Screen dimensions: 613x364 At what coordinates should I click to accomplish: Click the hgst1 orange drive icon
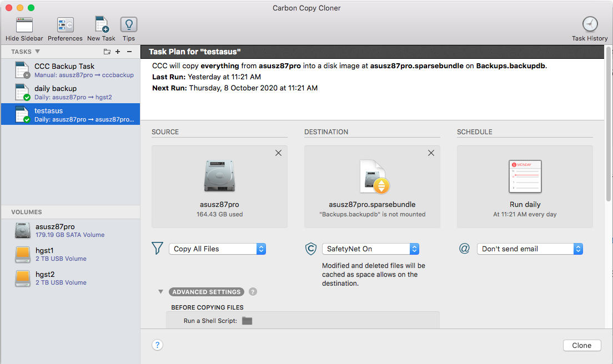coord(23,254)
